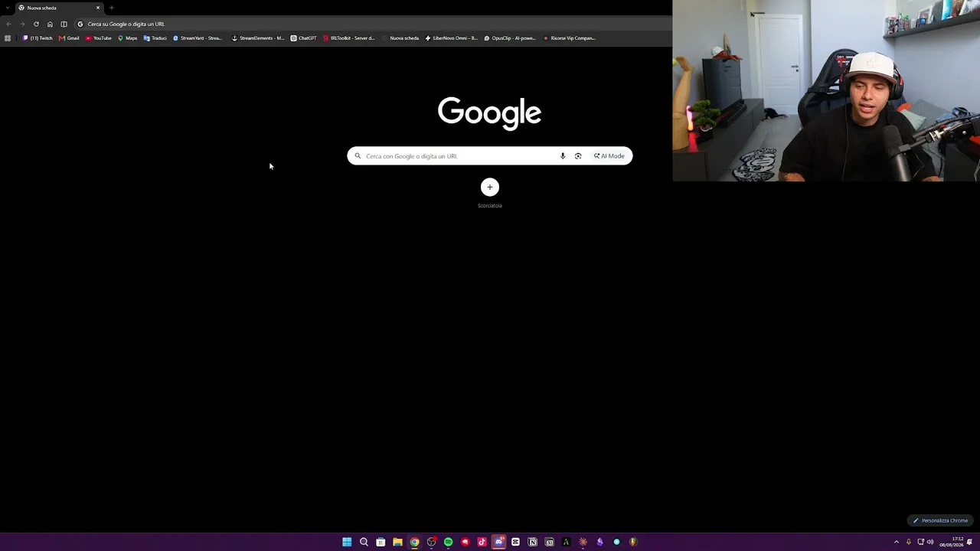
Task: Open a new tab with the plus button
Action: (111, 8)
